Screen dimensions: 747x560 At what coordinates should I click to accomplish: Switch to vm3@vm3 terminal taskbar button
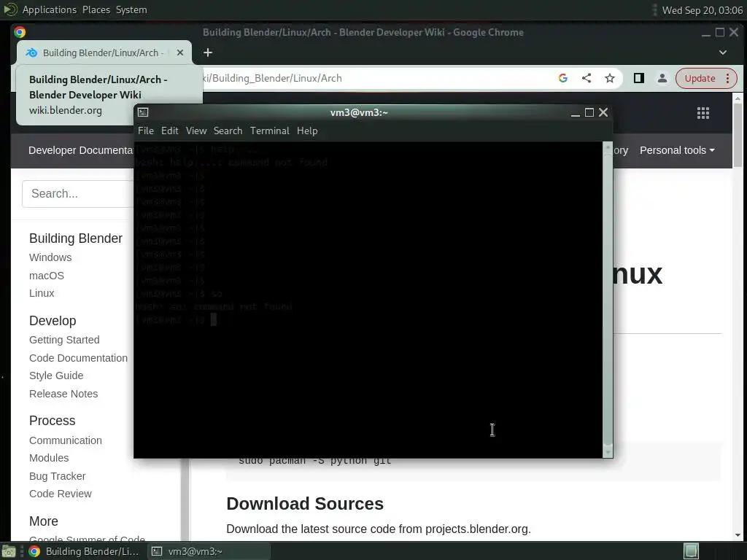(x=209, y=551)
